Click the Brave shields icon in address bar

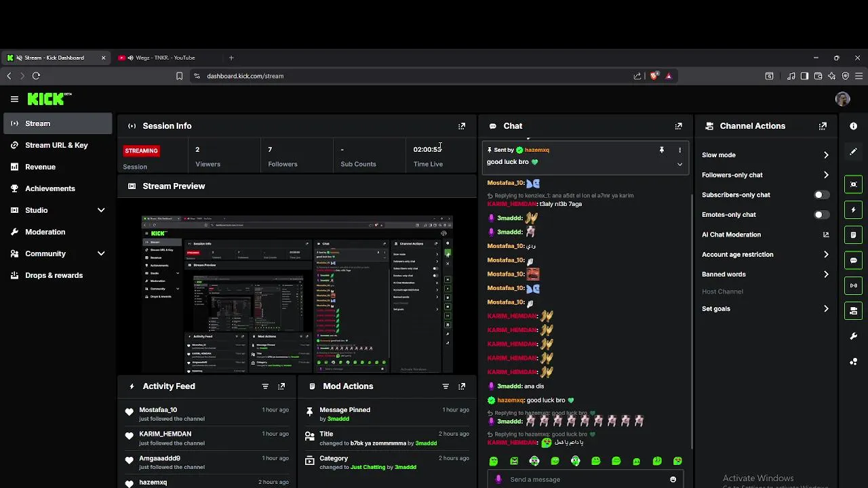pyautogui.click(x=654, y=76)
